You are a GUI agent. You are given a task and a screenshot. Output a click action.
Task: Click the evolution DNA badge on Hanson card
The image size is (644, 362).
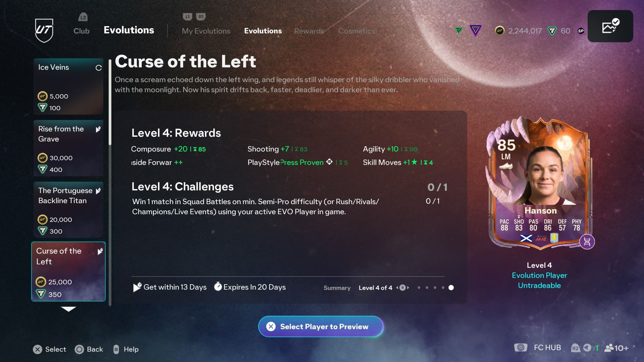click(x=587, y=242)
